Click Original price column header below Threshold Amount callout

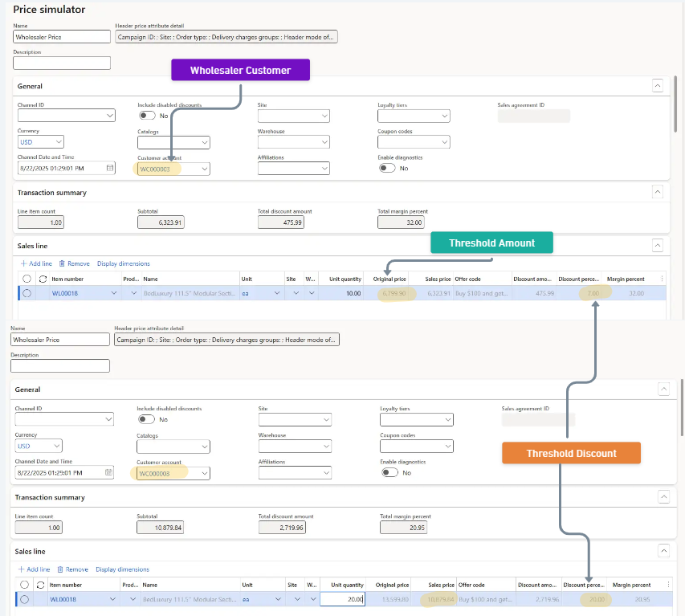[x=392, y=279]
